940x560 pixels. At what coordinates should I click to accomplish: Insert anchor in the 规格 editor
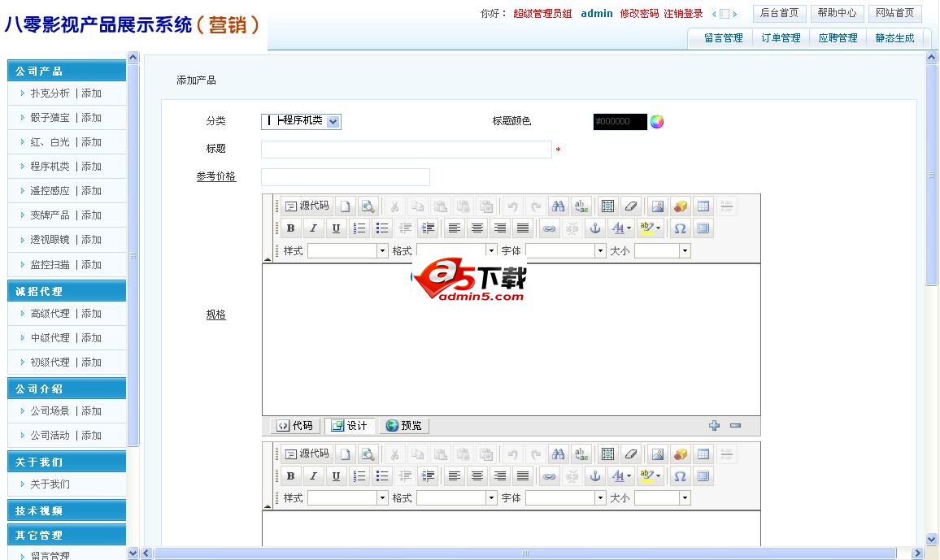tap(595, 228)
